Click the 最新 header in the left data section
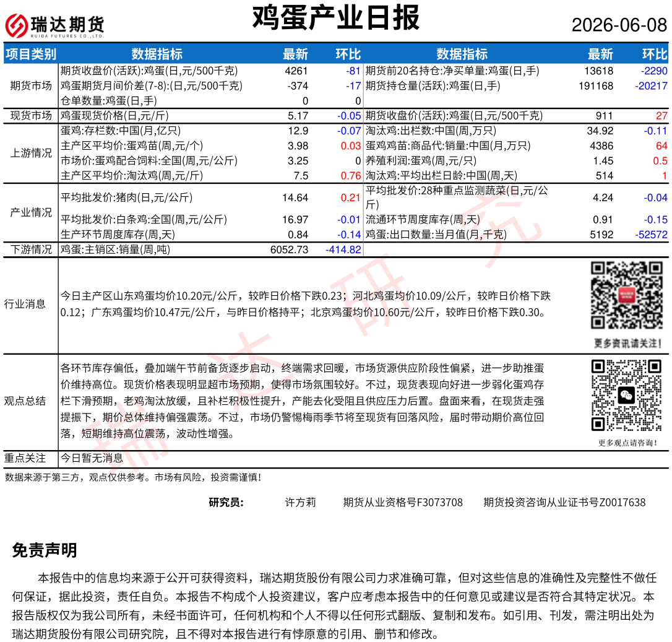 [x=295, y=54]
